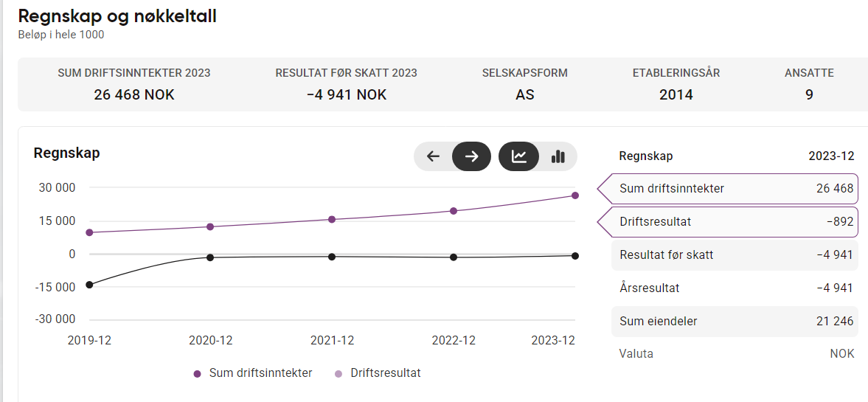Switch to line chart view
This screenshot has height=402, width=868.
519,156
